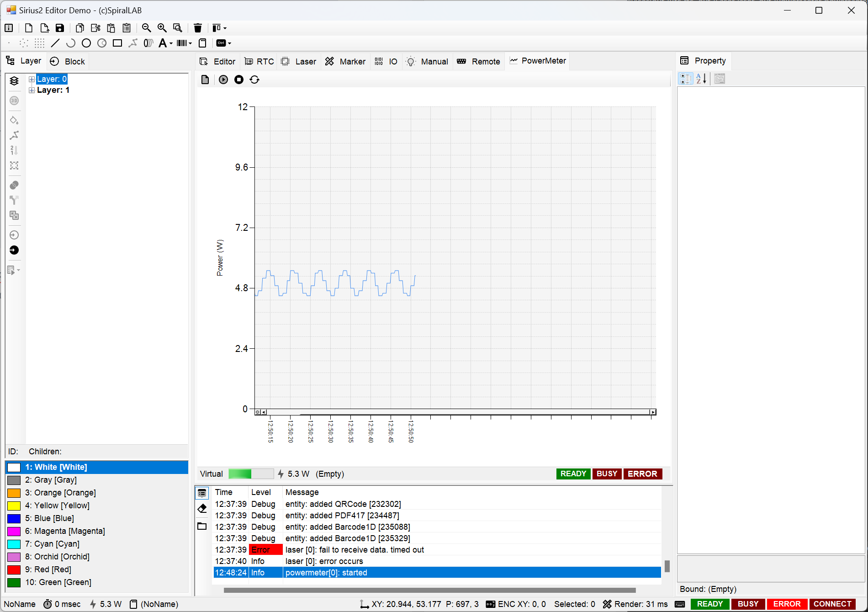Open the text tool dropdown arrow

click(171, 43)
